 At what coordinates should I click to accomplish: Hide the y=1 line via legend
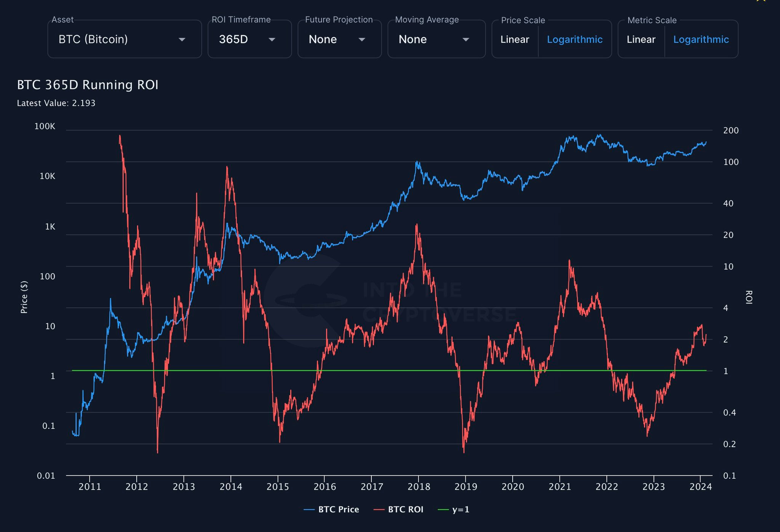pos(460,510)
